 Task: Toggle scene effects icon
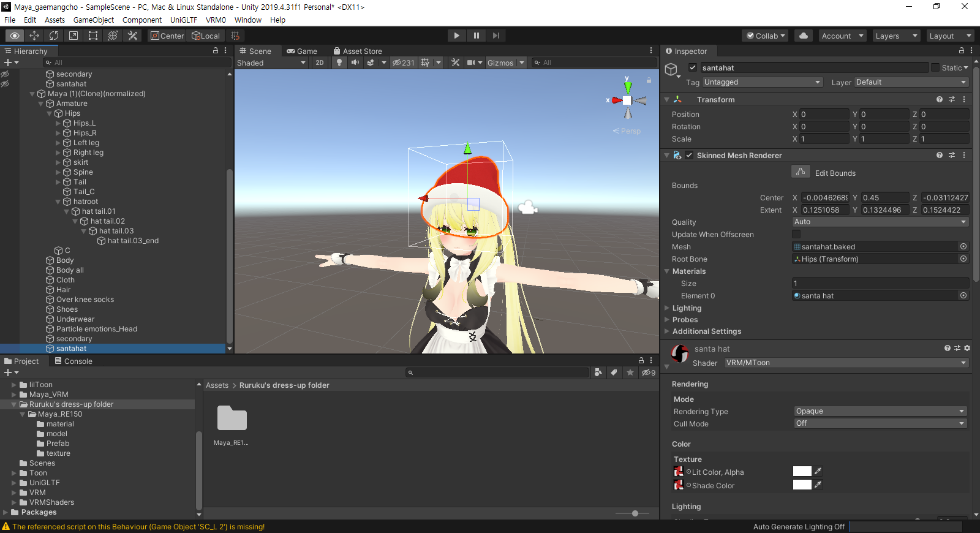pos(371,62)
